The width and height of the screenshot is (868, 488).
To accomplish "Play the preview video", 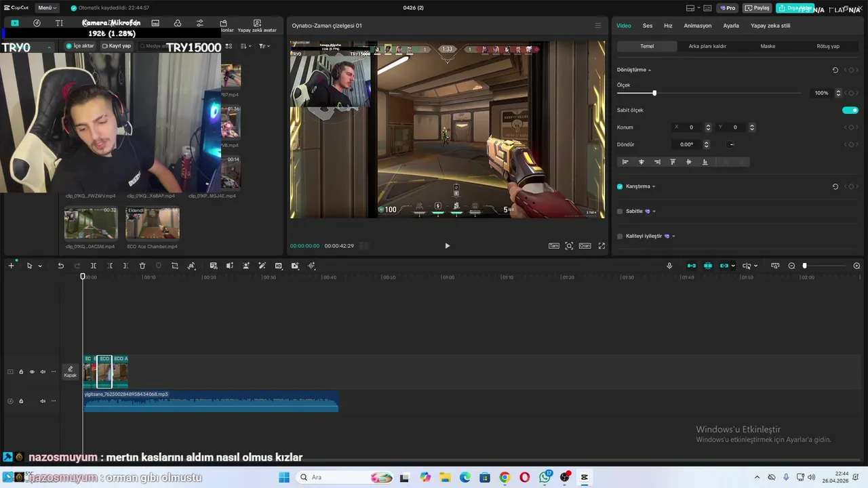I will 447,246.
